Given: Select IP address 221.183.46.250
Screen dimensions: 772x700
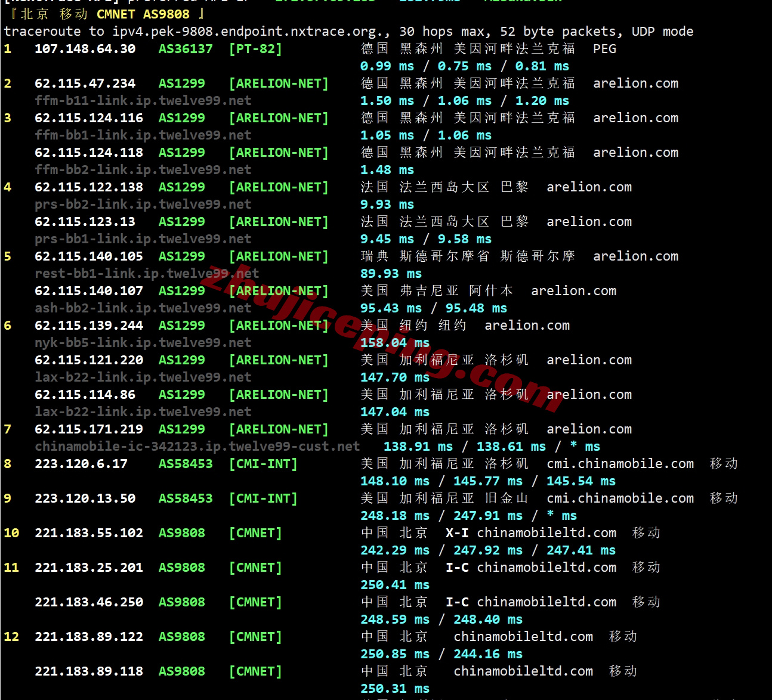Looking at the screenshot, I should click(89, 602).
